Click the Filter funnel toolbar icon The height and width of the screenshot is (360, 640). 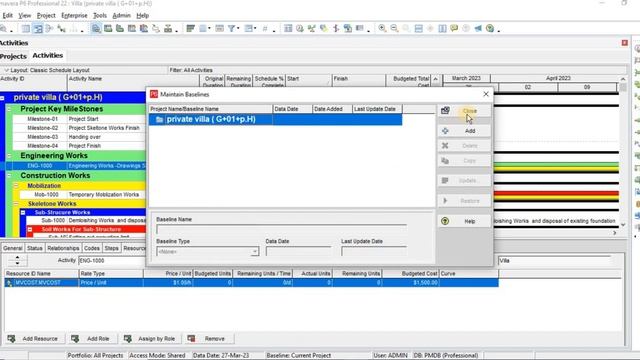pos(231,28)
